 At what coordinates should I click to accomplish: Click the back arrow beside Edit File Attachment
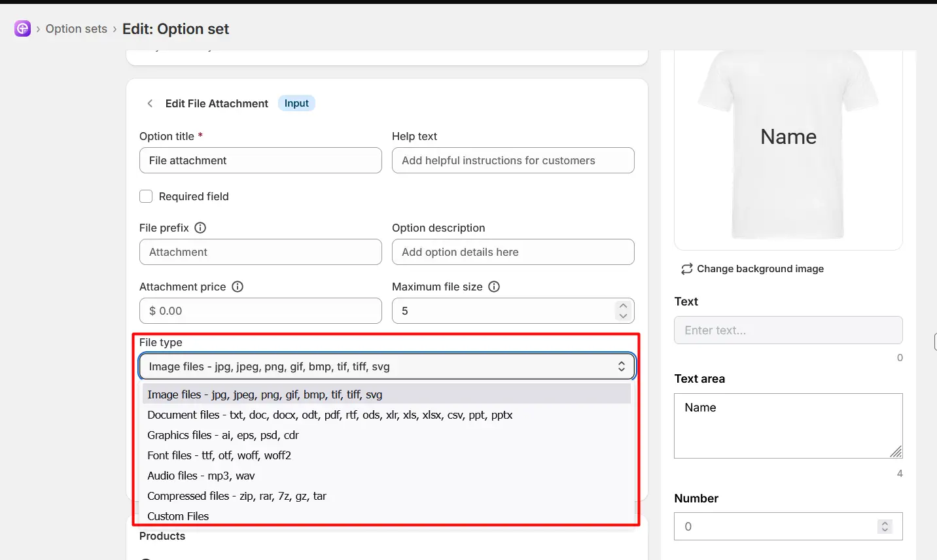[150, 103]
